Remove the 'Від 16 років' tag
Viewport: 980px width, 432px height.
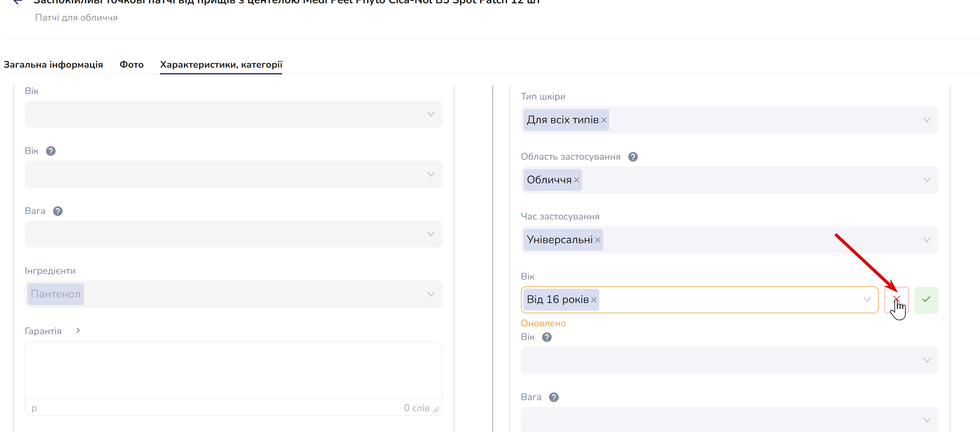pyautogui.click(x=594, y=300)
